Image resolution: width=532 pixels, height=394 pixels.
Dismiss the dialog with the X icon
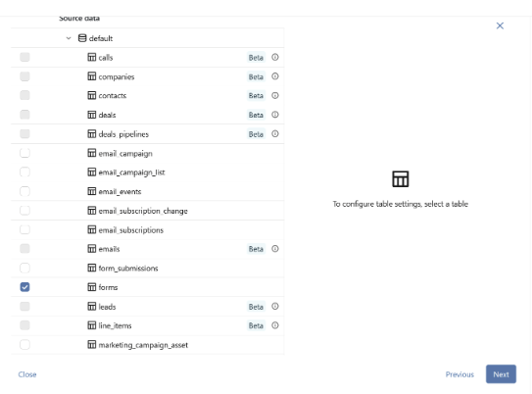[500, 25]
